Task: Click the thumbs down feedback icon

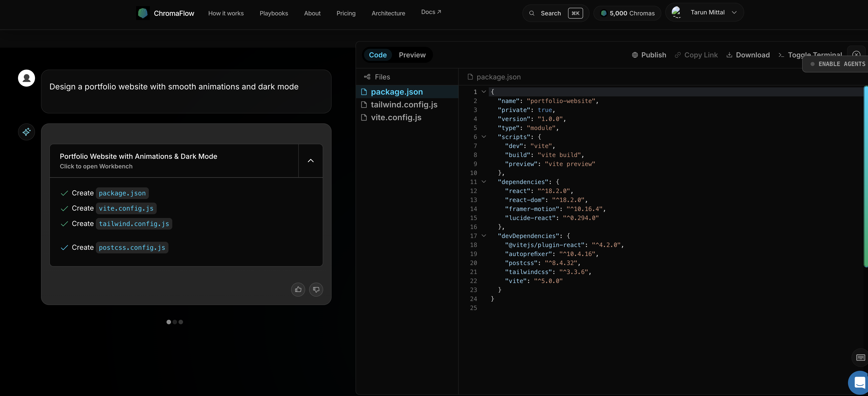Action: pyautogui.click(x=316, y=290)
